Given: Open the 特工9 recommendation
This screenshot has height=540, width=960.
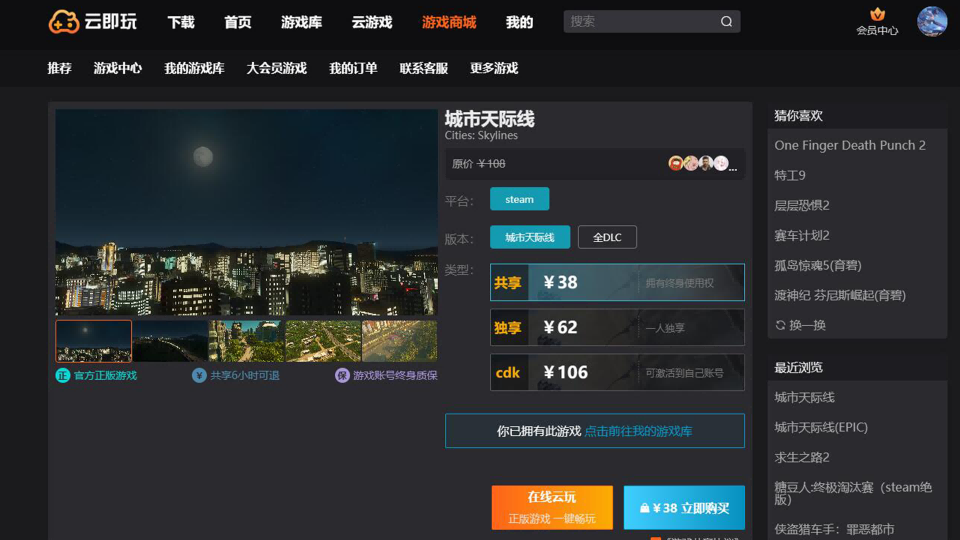Looking at the screenshot, I should [790, 175].
